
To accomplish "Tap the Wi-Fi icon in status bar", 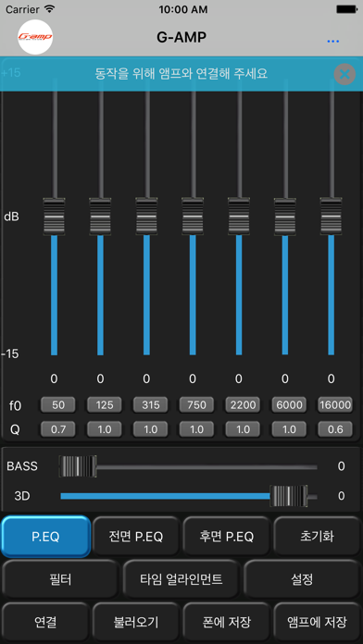I will (x=50, y=8).
